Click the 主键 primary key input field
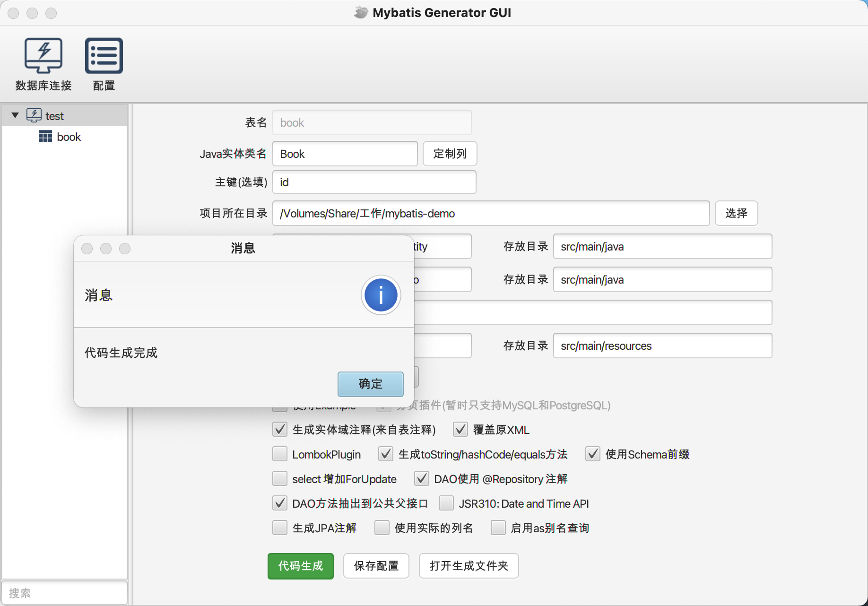This screenshot has width=868, height=606. pyautogui.click(x=374, y=182)
